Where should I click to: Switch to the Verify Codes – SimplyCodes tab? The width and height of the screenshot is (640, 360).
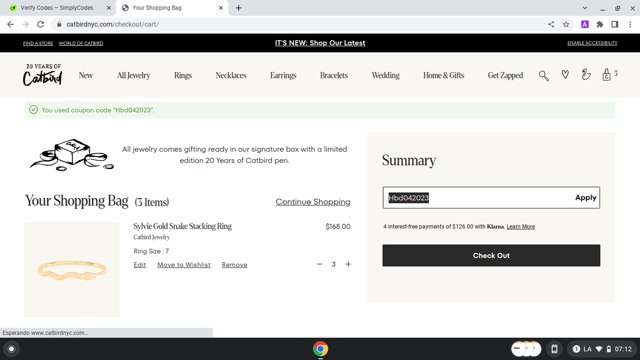click(x=57, y=8)
